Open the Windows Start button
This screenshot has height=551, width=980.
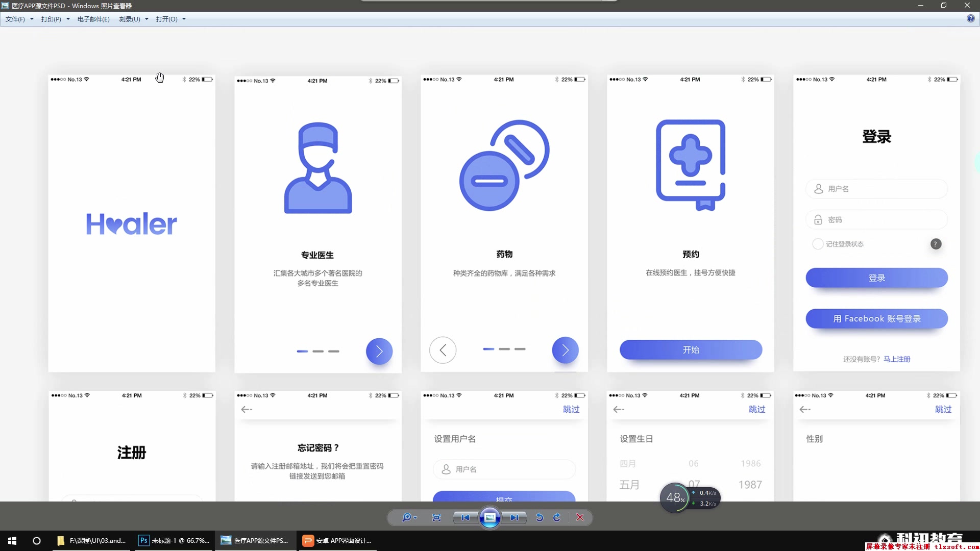(12, 541)
